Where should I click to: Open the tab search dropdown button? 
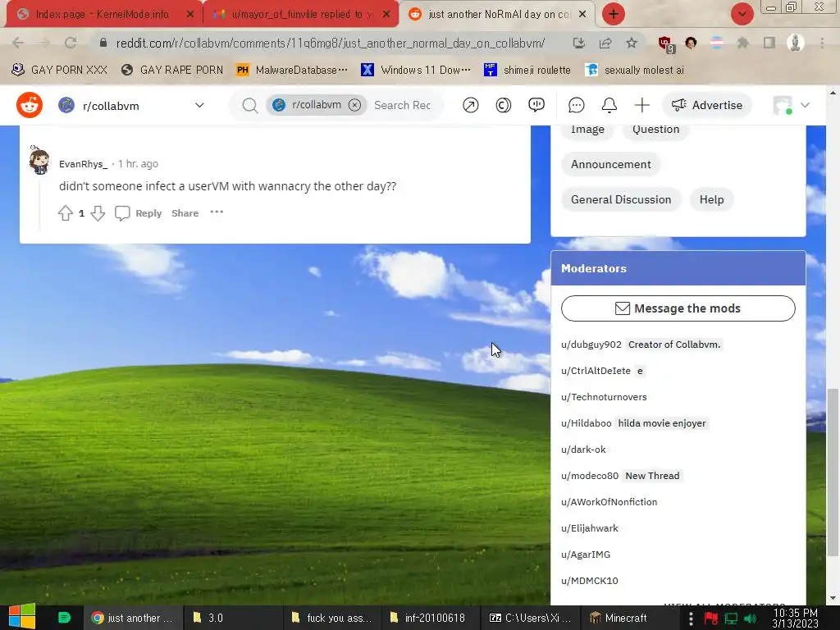tap(742, 14)
